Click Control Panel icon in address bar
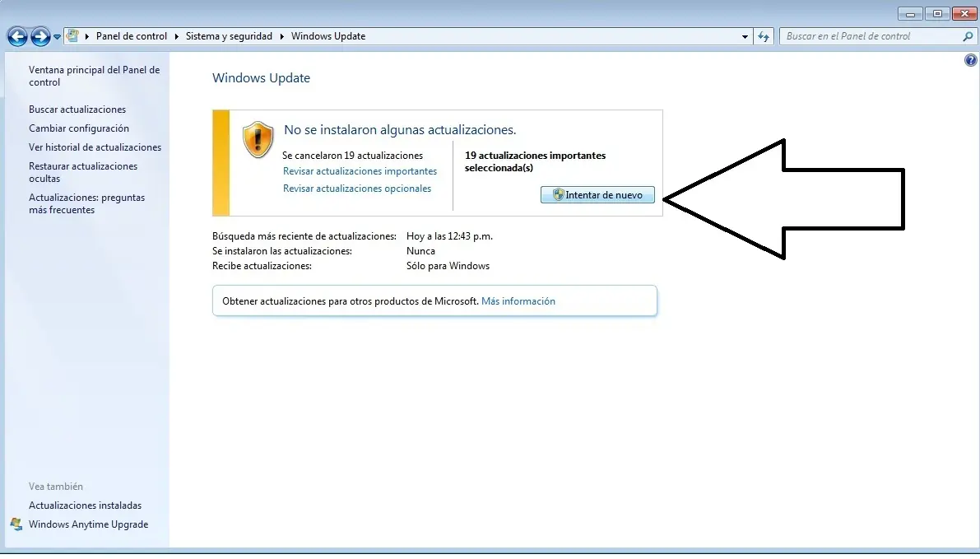Image resolution: width=980 pixels, height=559 pixels. (x=72, y=36)
